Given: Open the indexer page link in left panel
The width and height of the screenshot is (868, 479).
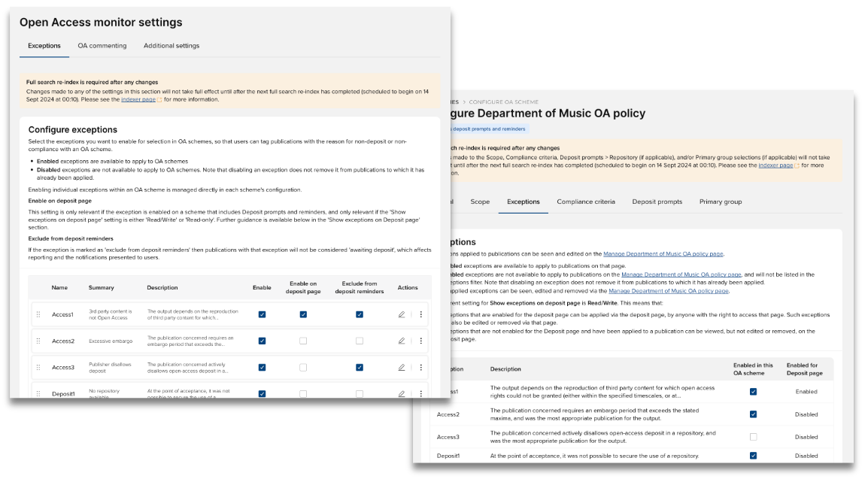Looking at the screenshot, I should click(x=138, y=99).
